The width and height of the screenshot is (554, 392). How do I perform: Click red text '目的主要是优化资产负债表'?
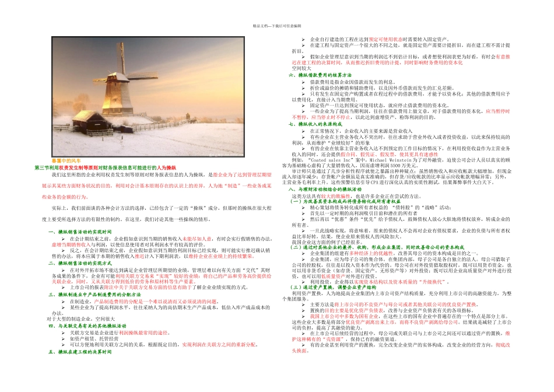click(354, 310)
